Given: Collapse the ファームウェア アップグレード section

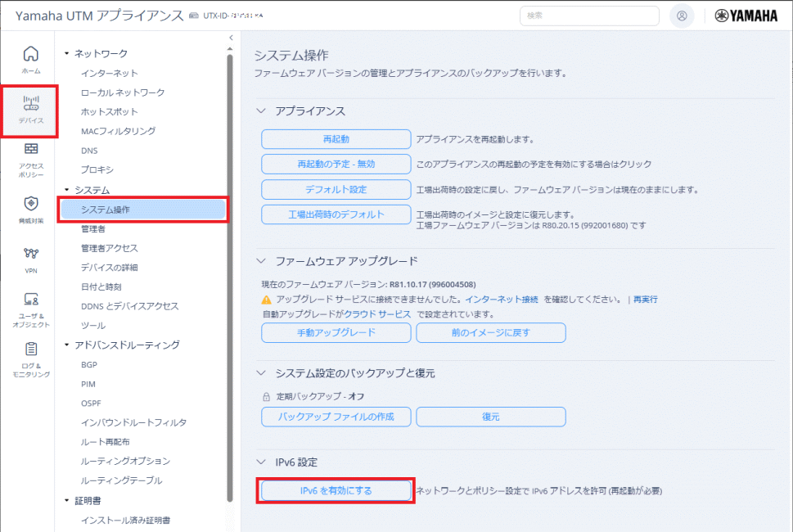Looking at the screenshot, I should click(x=262, y=261).
